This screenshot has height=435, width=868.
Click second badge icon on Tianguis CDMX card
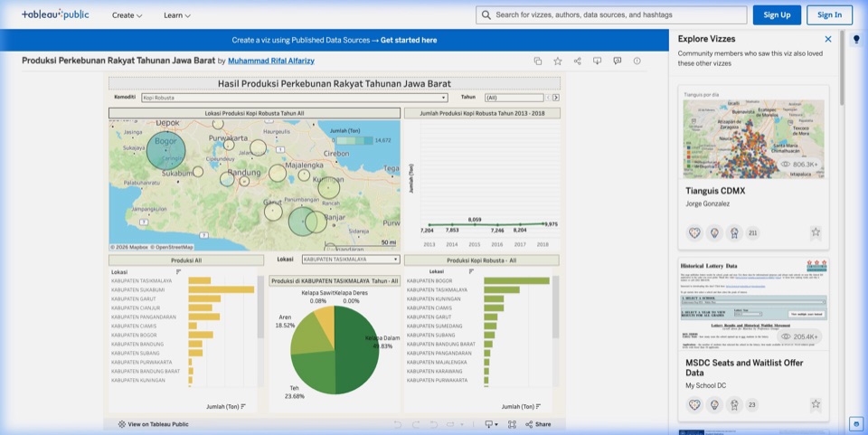[714, 233]
